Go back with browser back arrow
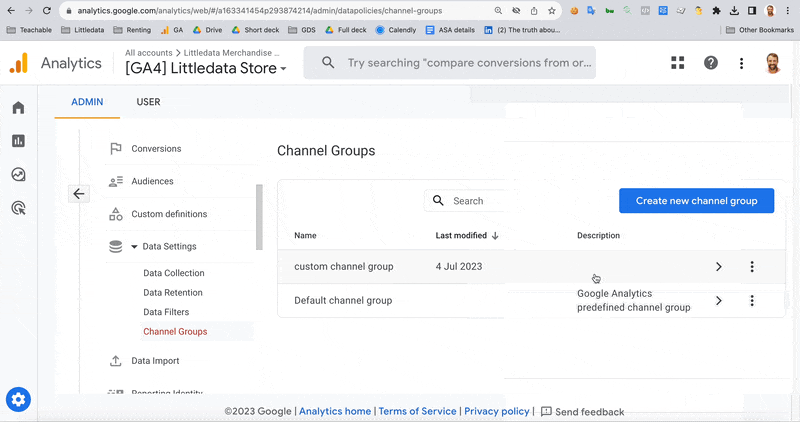The height and width of the screenshot is (422, 800). pos(11,10)
